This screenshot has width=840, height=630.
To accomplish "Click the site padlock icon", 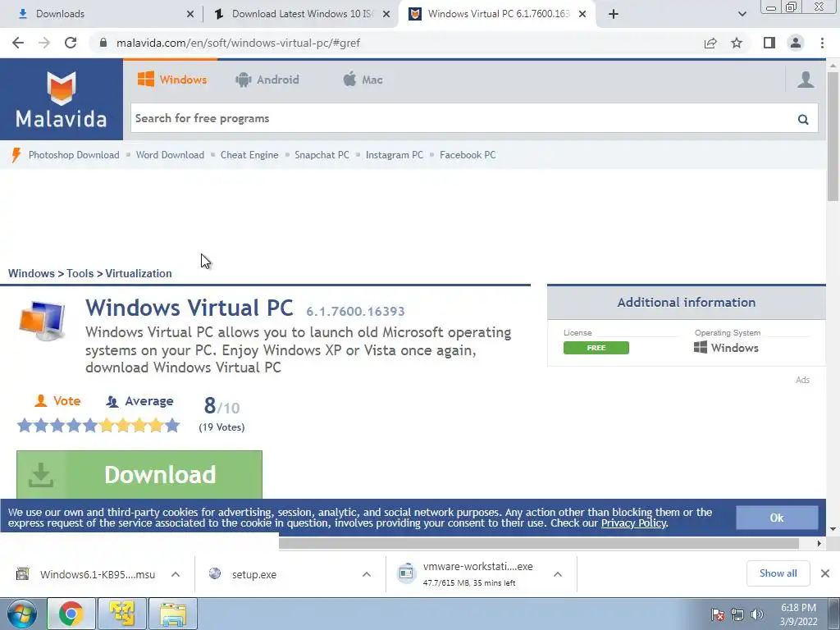I will [x=103, y=43].
